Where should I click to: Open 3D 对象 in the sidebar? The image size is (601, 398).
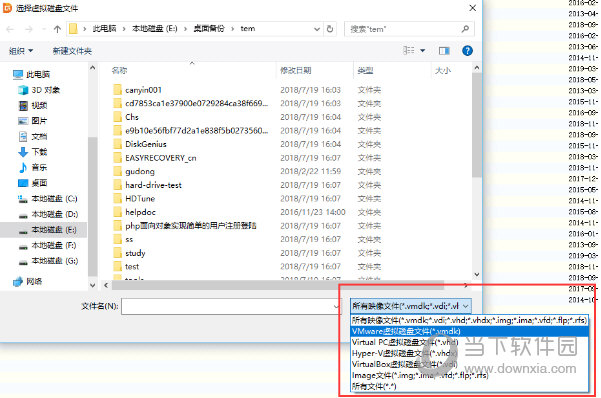(x=39, y=90)
